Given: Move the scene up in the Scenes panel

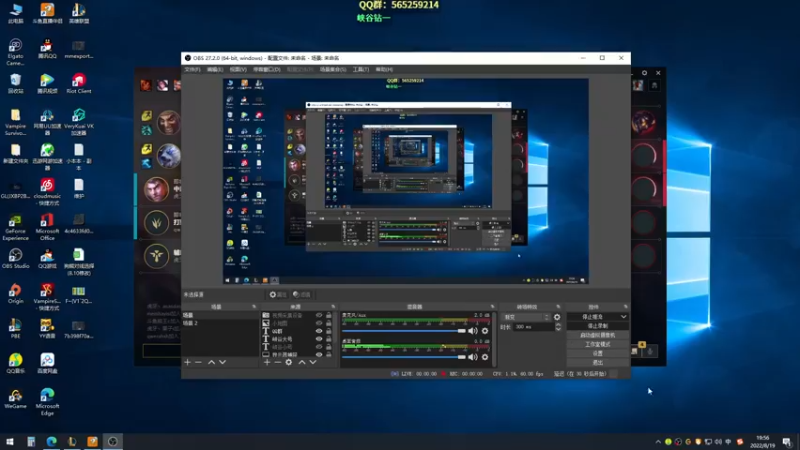Looking at the screenshot, I should click(x=211, y=362).
